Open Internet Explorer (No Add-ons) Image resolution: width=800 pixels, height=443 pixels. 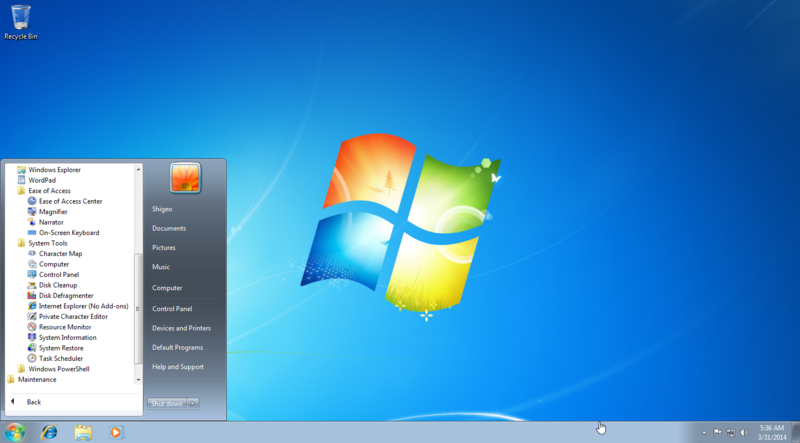[x=78, y=306]
